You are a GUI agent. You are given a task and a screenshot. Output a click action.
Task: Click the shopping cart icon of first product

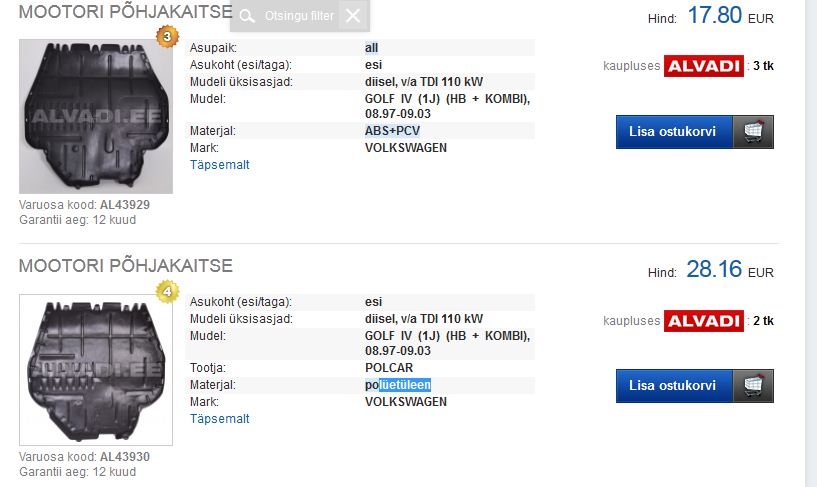(753, 132)
